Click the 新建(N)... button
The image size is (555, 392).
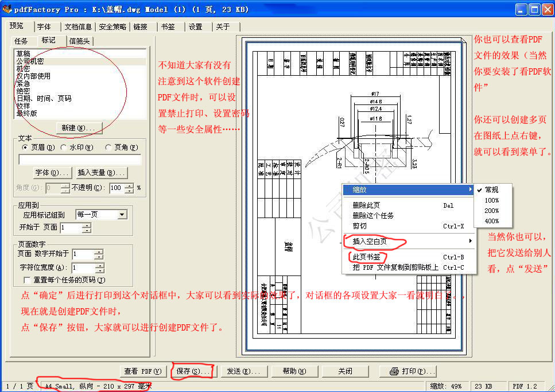79,128
